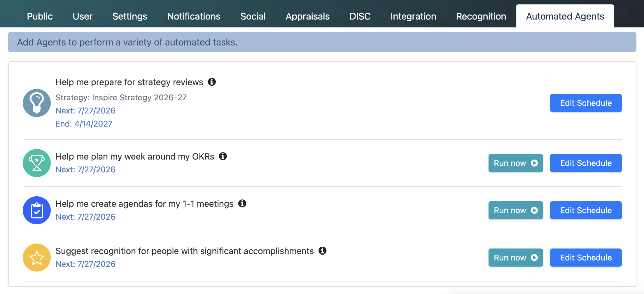Go to the Integration tab
The width and height of the screenshot is (644, 294).
click(413, 16)
